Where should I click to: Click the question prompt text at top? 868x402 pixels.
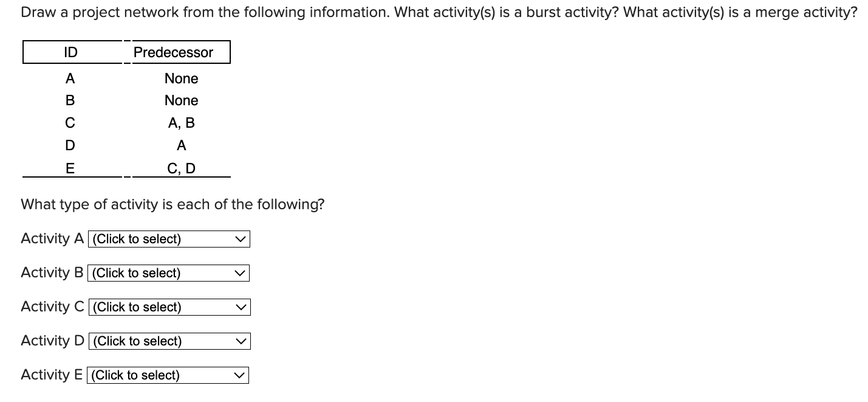coord(439,12)
